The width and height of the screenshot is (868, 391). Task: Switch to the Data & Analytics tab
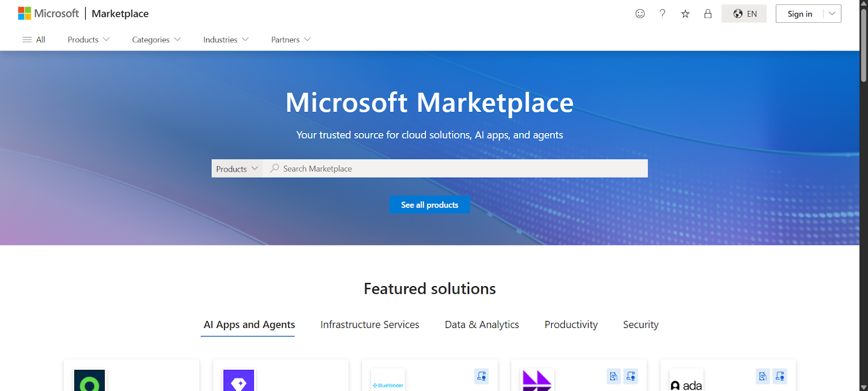coord(482,325)
